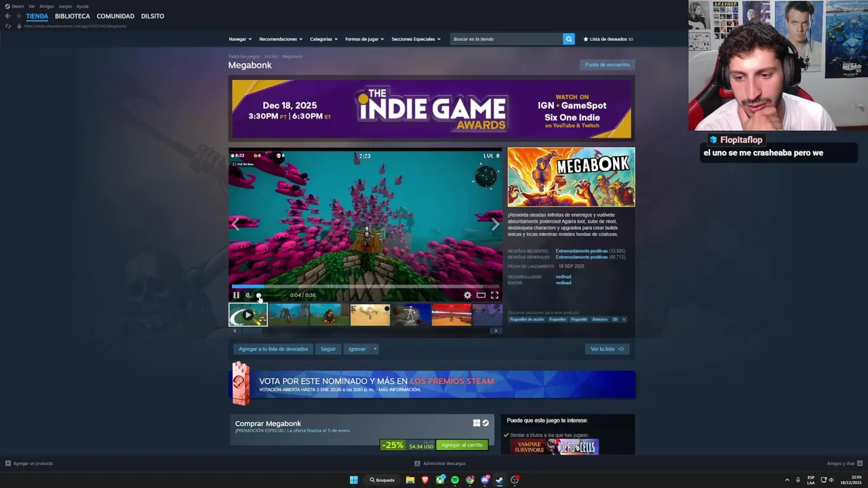Open Punto de encuentro community hub
Image resolution: width=868 pixels, height=488 pixels.
click(x=607, y=64)
